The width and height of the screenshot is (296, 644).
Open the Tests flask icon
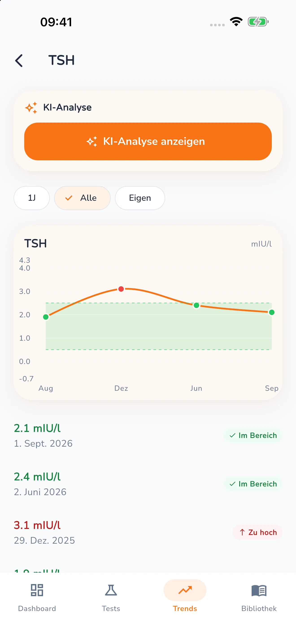[x=111, y=590]
